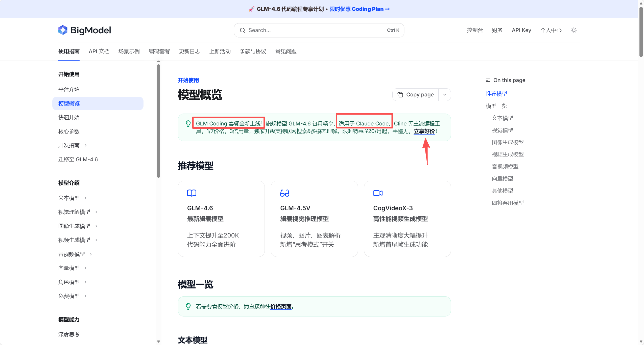Click the 限时优惠 Coding Plan banner link

[360, 9]
